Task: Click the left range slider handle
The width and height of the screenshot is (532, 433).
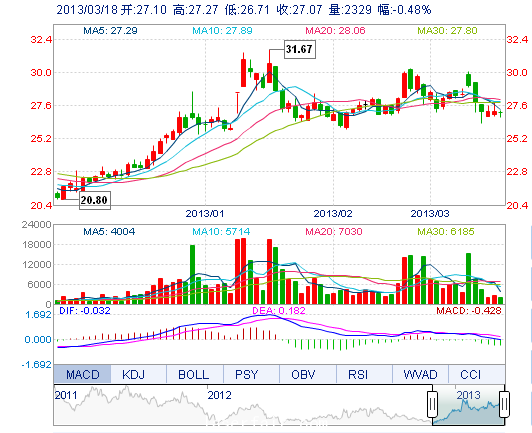Action: [x=432, y=404]
